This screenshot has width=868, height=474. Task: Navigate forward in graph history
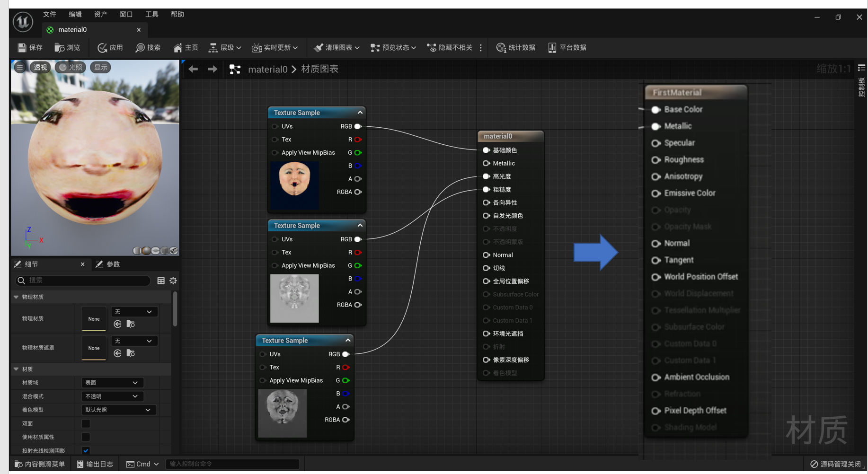(213, 69)
